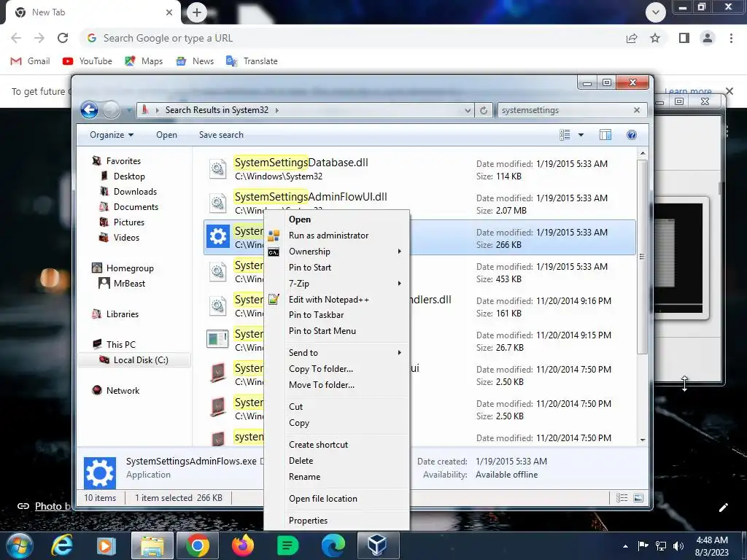Click the arrow after Search Results in System32
Screen dimensions: 747x560
276,110
